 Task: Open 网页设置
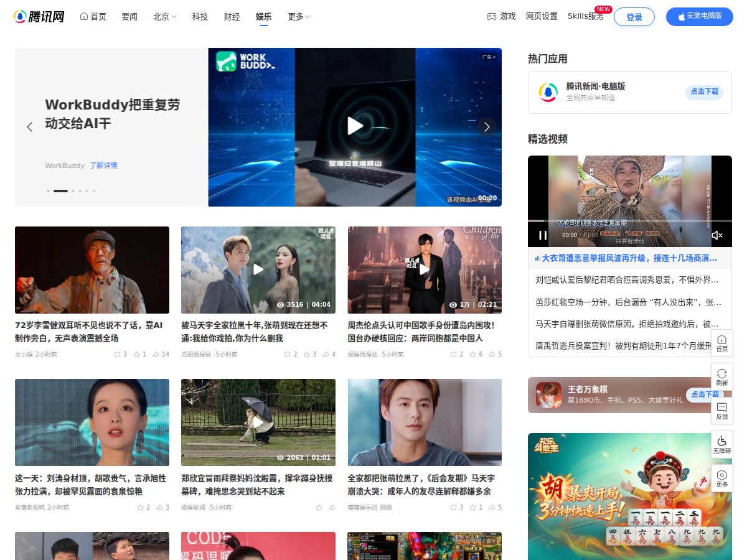[542, 17]
